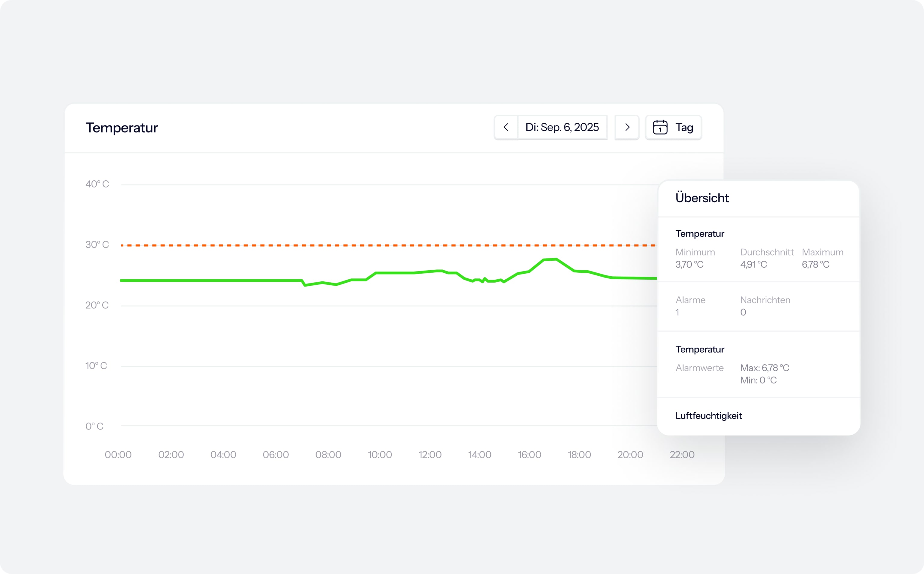This screenshot has height=574, width=924.
Task: Click the Alarme count value
Action: pyautogui.click(x=677, y=312)
